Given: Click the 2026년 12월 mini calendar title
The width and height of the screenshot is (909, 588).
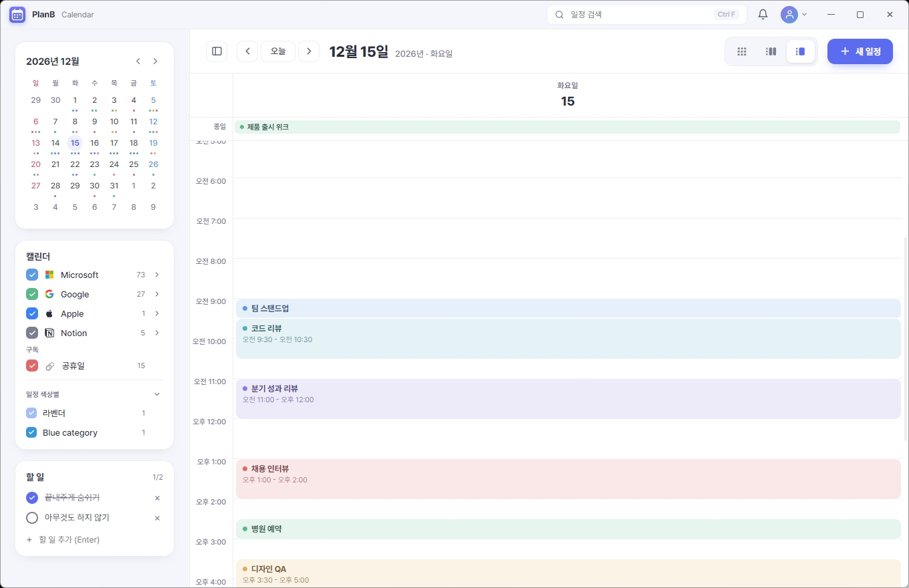Looking at the screenshot, I should pos(53,61).
